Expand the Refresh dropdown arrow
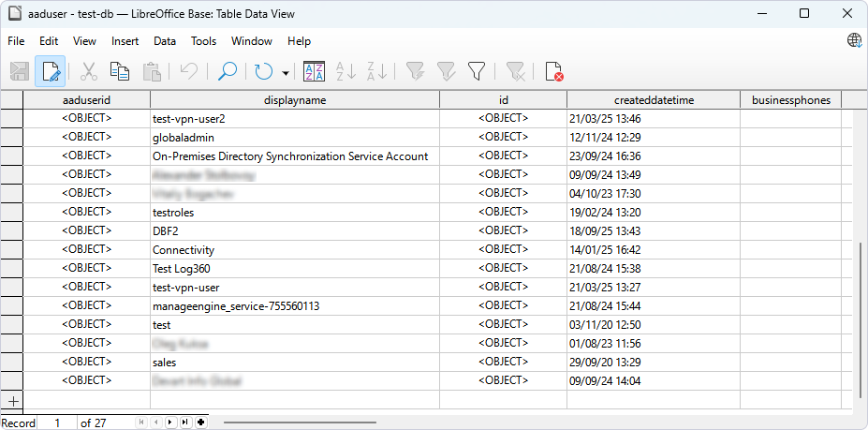Image resolution: width=868 pixels, height=430 pixels. [x=285, y=72]
